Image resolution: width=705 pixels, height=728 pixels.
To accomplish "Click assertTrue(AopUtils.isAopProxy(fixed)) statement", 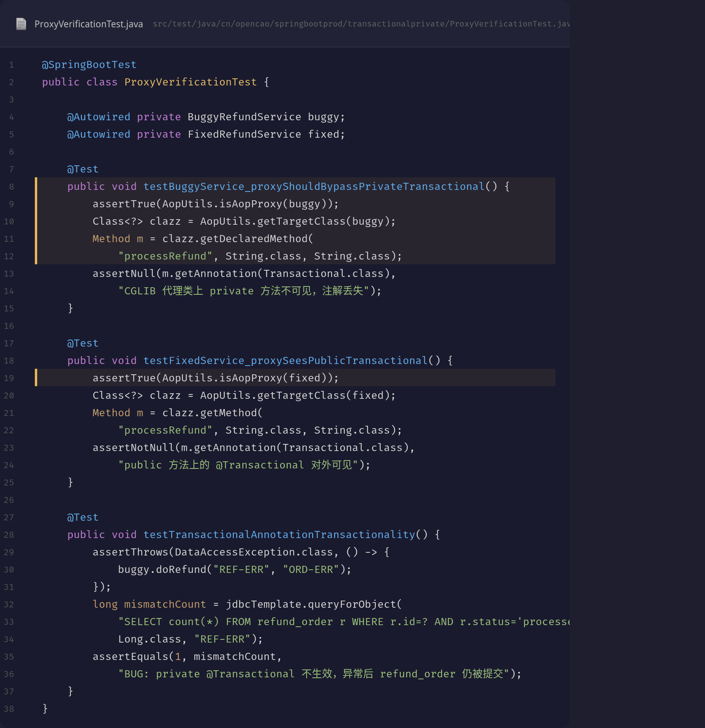I will (x=216, y=378).
